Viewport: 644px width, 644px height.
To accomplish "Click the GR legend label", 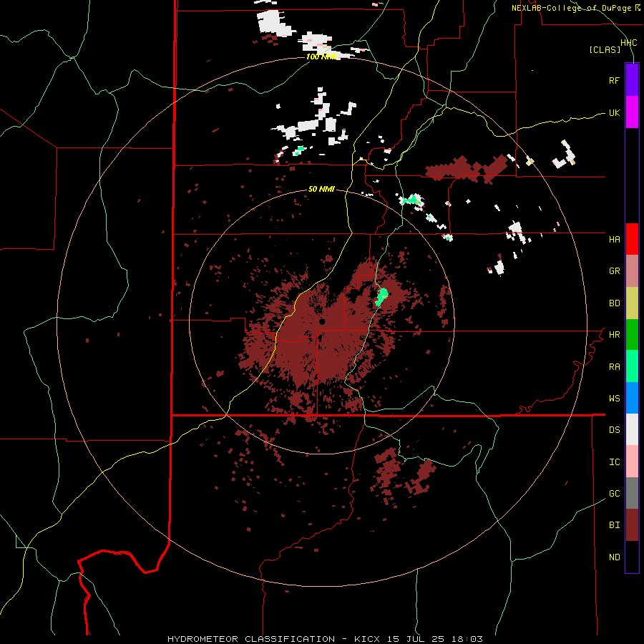I will 614,271.
